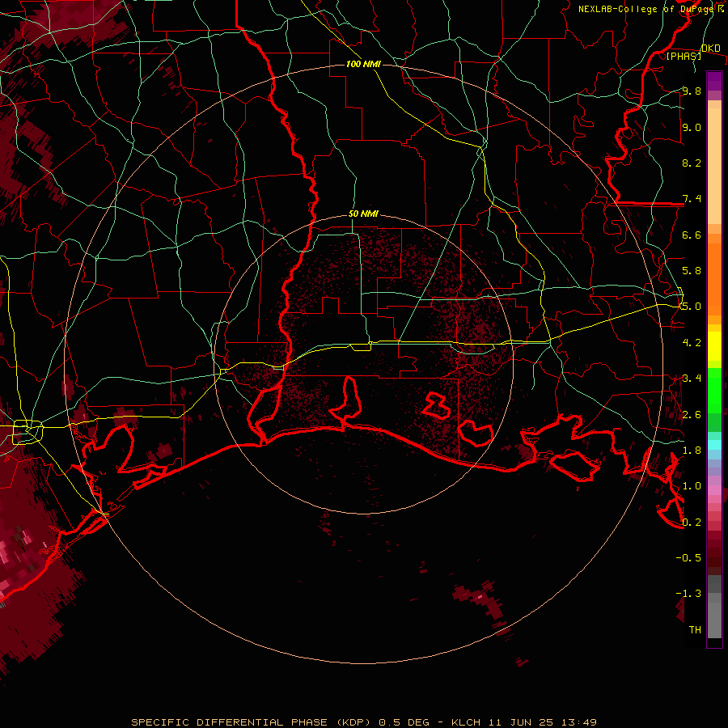Image resolution: width=728 pixels, height=728 pixels.
Task: Pick the bright green segment of the color bar
Action: pyautogui.click(x=714, y=389)
